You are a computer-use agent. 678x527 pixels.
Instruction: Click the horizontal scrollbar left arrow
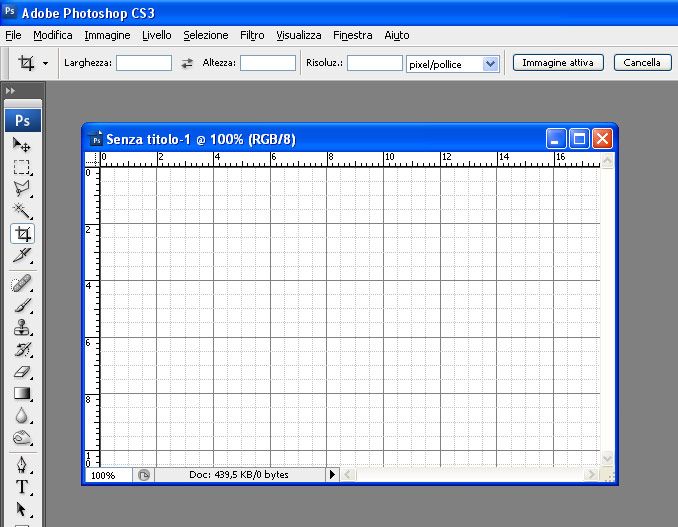(x=348, y=475)
